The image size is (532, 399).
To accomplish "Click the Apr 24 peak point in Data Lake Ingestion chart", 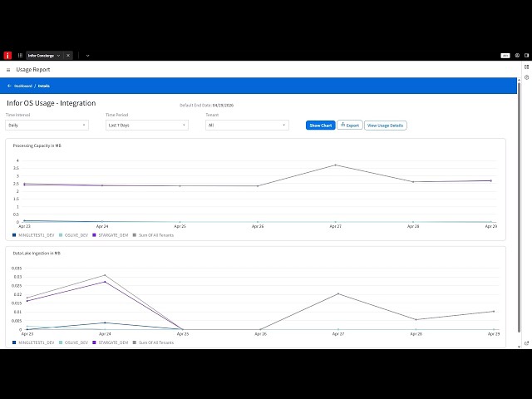I will pyautogui.click(x=105, y=275).
